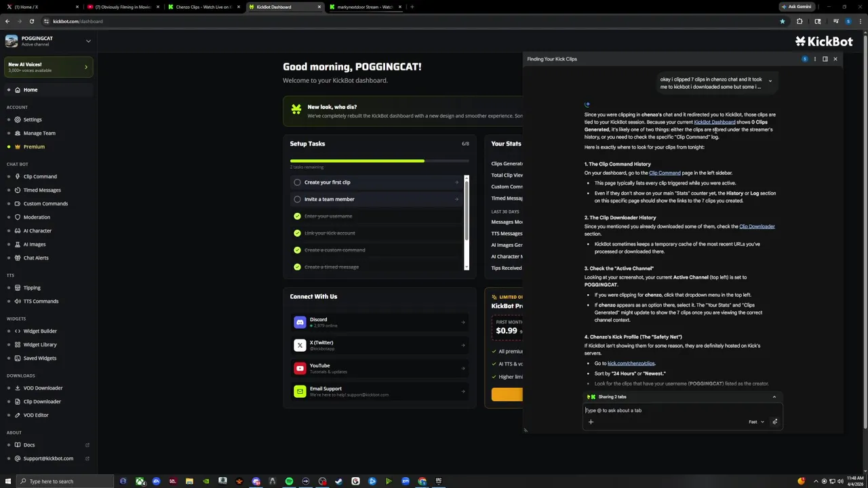The width and height of the screenshot is (868, 488).
Task: Click the YouTube connect card
Action: [380, 368]
